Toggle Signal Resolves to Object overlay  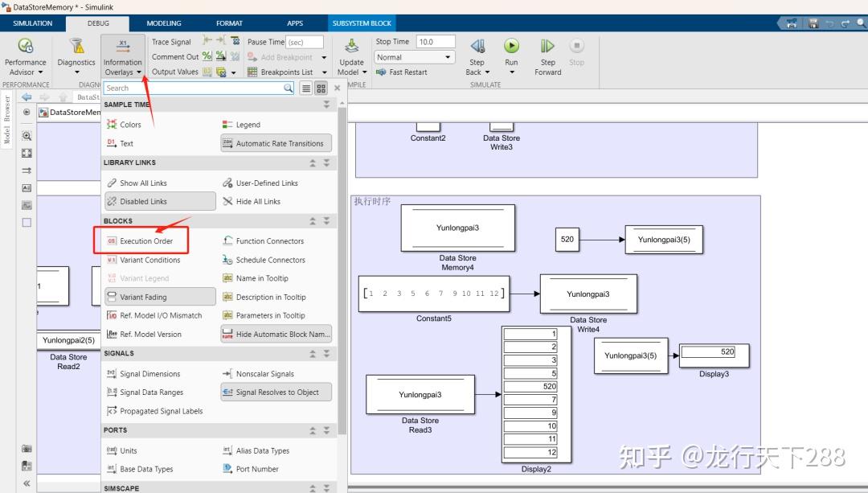[x=276, y=392]
